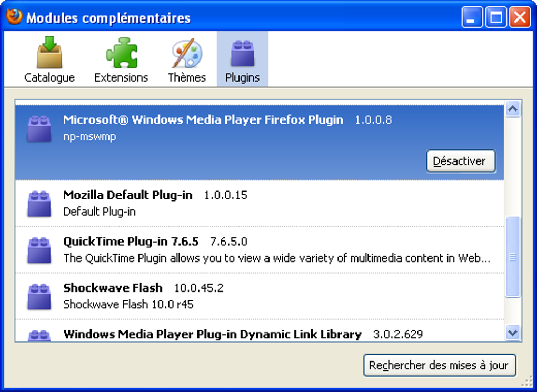The image size is (537, 392).
Task: Click the Modules complémentaires window title
Action: click(108, 18)
